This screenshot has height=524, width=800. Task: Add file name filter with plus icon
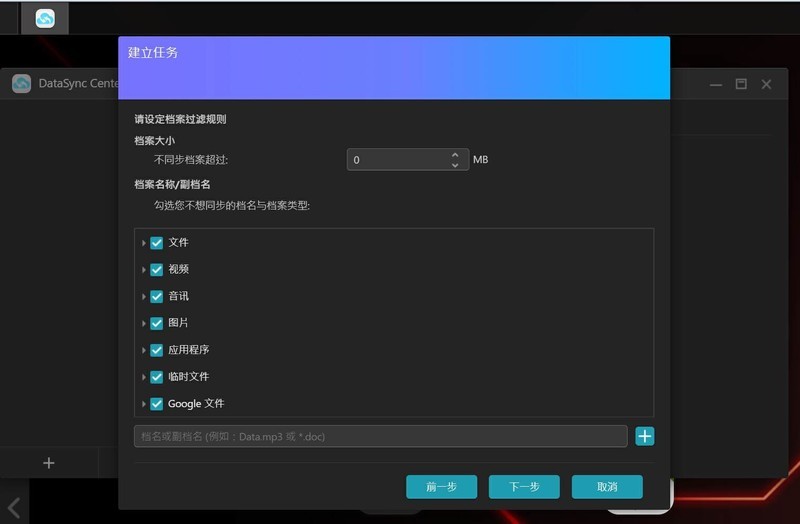645,436
